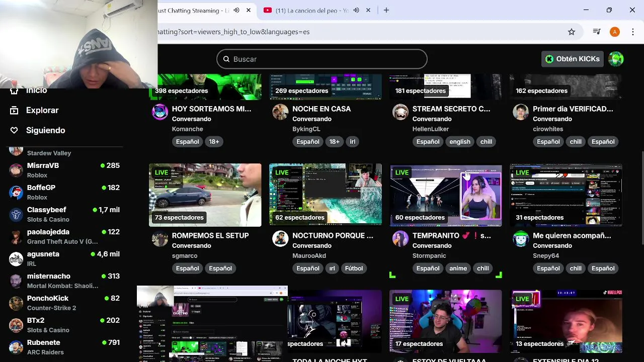This screenshot has width=644, height=362.
Task: Open sgmarco channel avatar
Action: click(160, 238)
